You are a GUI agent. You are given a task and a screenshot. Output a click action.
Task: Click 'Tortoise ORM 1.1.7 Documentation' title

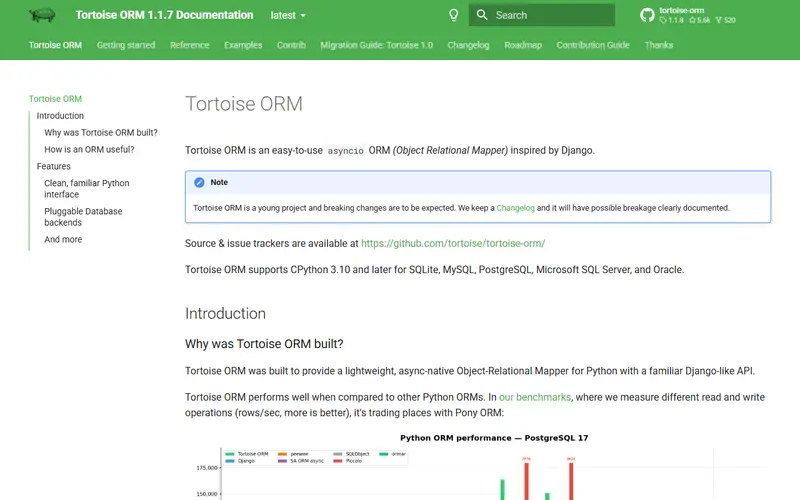click(164, 15)
